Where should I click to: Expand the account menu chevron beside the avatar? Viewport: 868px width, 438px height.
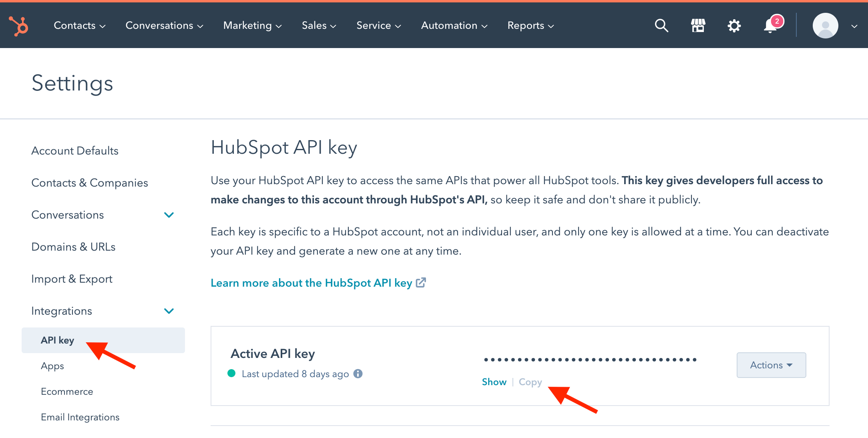(854, 26)
